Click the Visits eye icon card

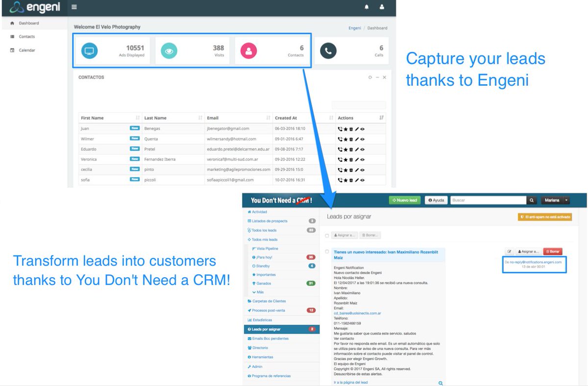(x=169, y=50)
